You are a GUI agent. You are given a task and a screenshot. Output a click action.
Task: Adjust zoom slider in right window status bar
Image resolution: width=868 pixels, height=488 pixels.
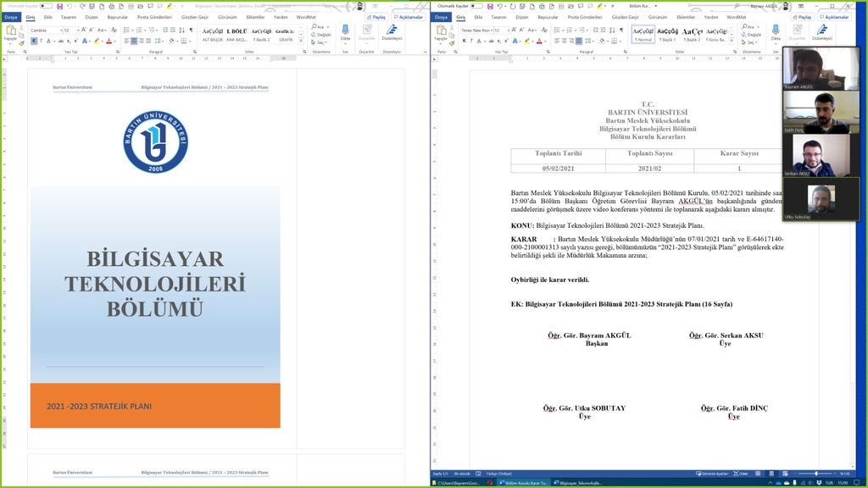(x=816, y=474)
